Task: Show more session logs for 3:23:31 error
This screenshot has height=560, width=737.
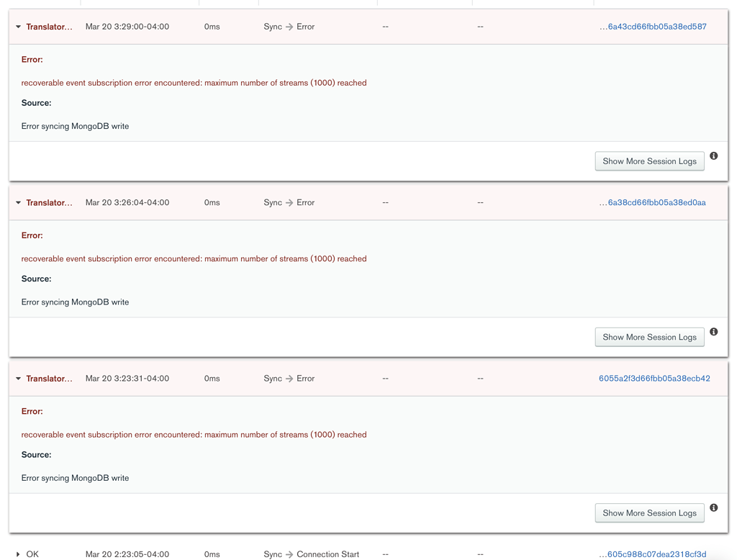Action: (x=649, y=513)
